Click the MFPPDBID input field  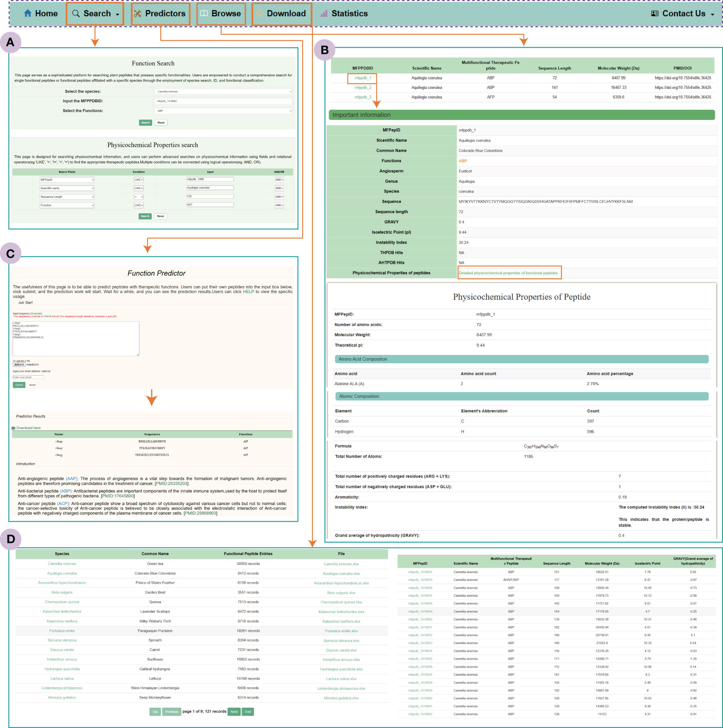coord(224,101)
